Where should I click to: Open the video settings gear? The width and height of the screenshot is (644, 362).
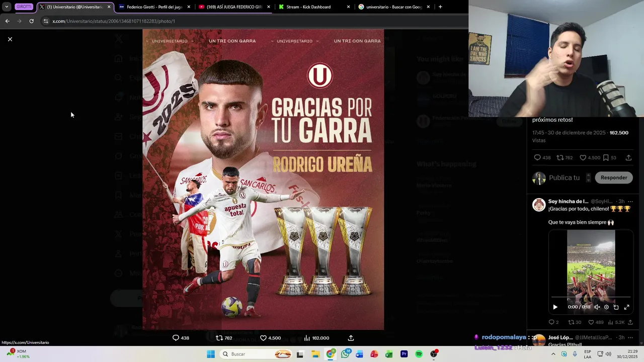pyautogui.click(x=606, y=307)
